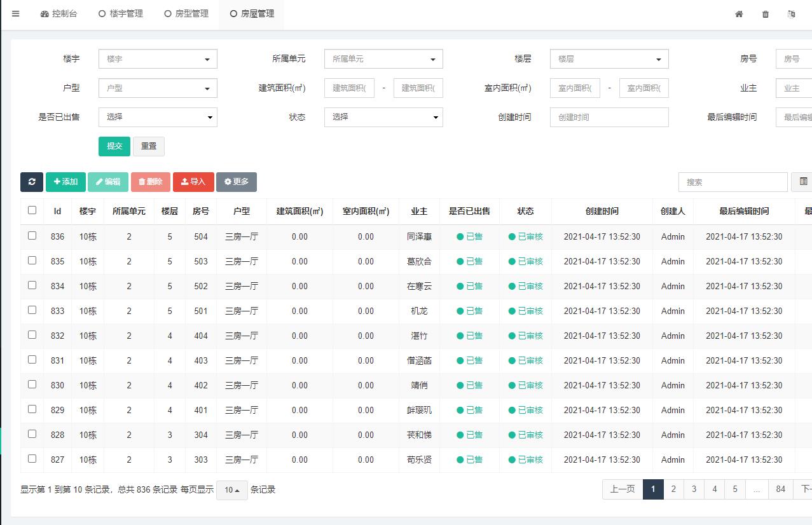
Task: Click the 搜索 search input field
Action: pos(733,182)
